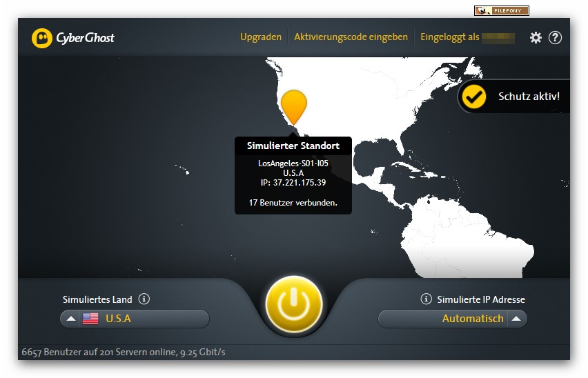Open help with the question mark icon
Screen dimensions: 588x378
(x=555, y=37)
